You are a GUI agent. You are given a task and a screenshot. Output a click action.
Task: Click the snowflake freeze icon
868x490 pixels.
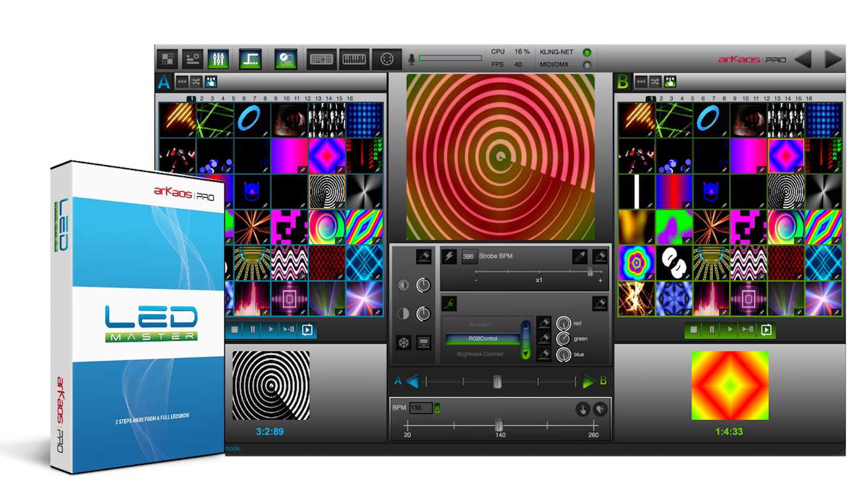[403, 342]
